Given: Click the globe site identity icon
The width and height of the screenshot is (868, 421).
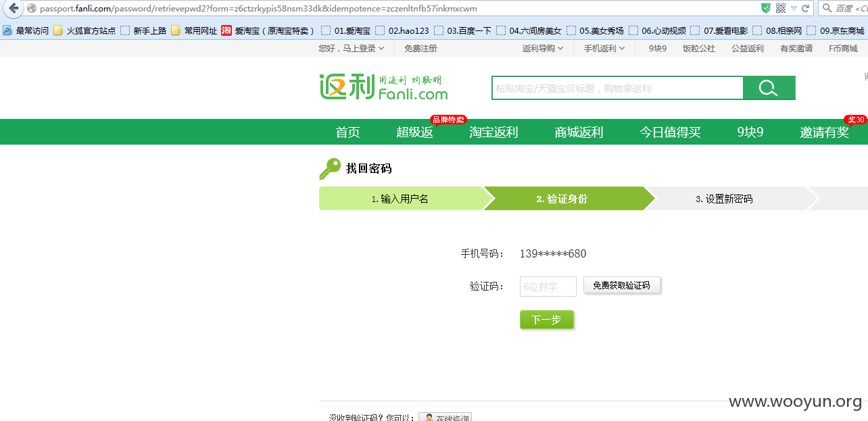Looking at the screenshot, I should click(31, 8).
